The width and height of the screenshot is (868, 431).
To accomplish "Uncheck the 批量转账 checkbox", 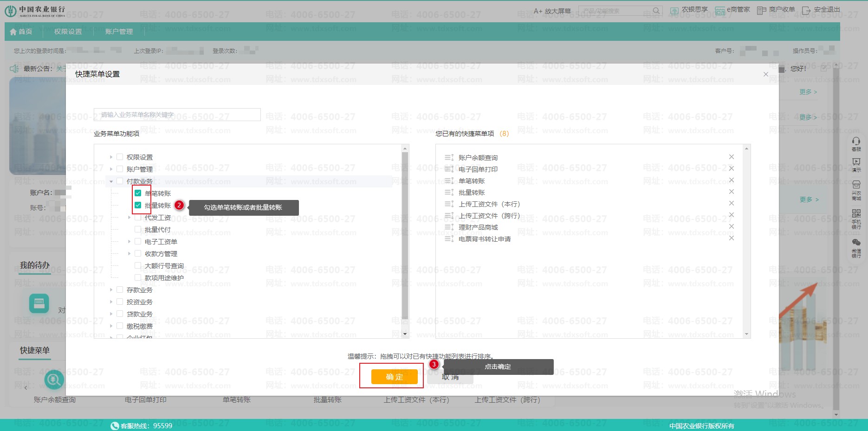I will [x=138, y=205].
